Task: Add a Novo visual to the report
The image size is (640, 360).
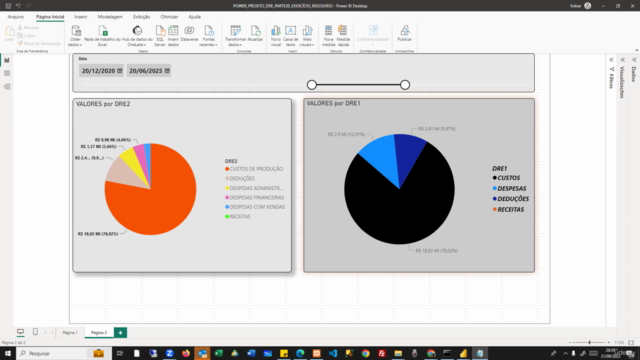Action: pyautogui.click(x=276, y=36)
